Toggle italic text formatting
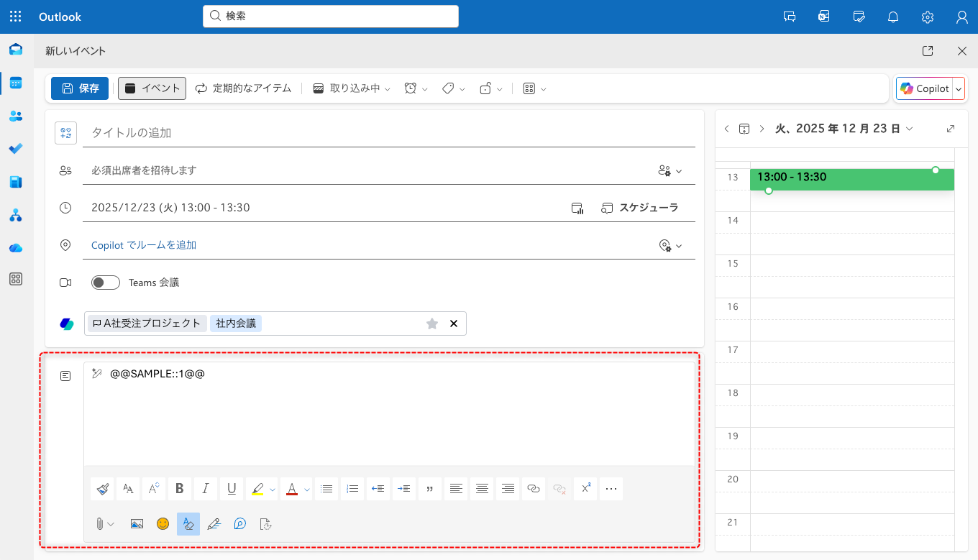The width and height of the screenshot is (978, 560). click(206, 489)
